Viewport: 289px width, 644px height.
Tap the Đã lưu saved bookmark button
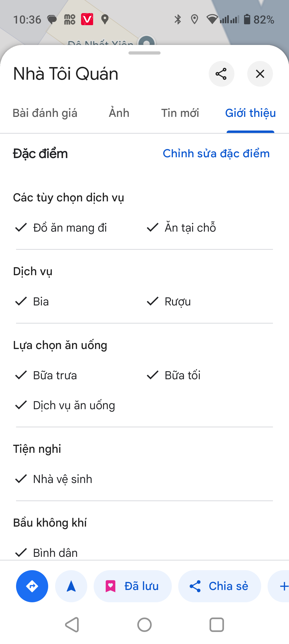[132, 586]
